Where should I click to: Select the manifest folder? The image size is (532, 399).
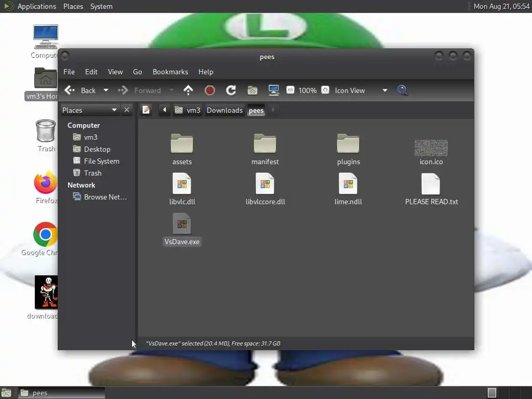click(x=265, y=149)
